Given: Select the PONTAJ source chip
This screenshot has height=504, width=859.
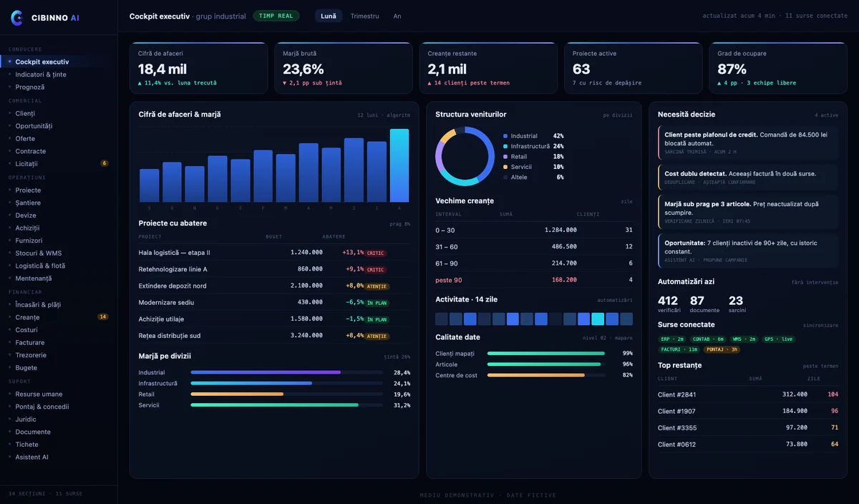Looking at the screenshot, I should (722, 349).
